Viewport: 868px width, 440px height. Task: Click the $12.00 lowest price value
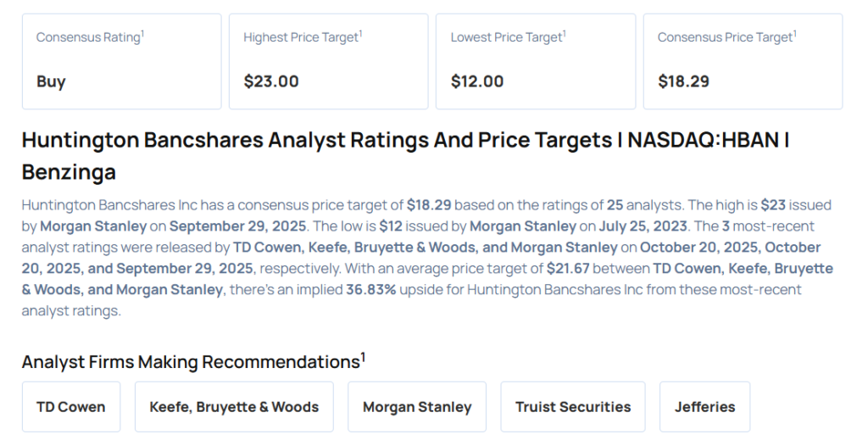(x=477, y=81)
